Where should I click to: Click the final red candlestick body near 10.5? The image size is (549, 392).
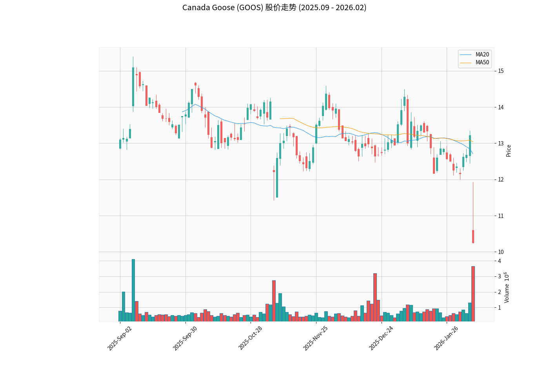[473, 236]
